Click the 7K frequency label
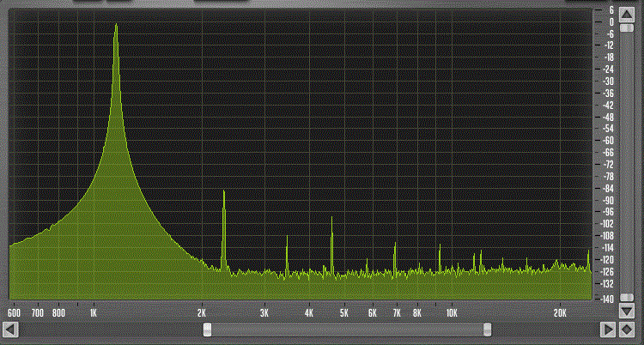The image size is (644, 345). click(x=397, y=313)
